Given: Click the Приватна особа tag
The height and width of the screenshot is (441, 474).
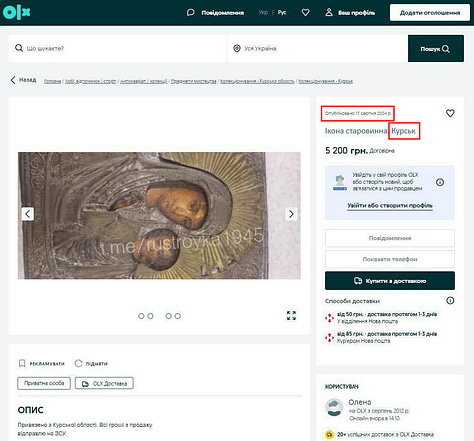Looking at the screenshot, I should 44,383.
